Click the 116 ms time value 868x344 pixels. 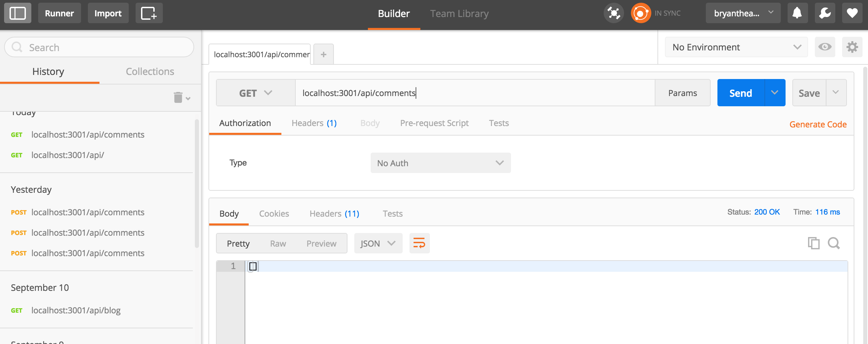coord(827,212)
